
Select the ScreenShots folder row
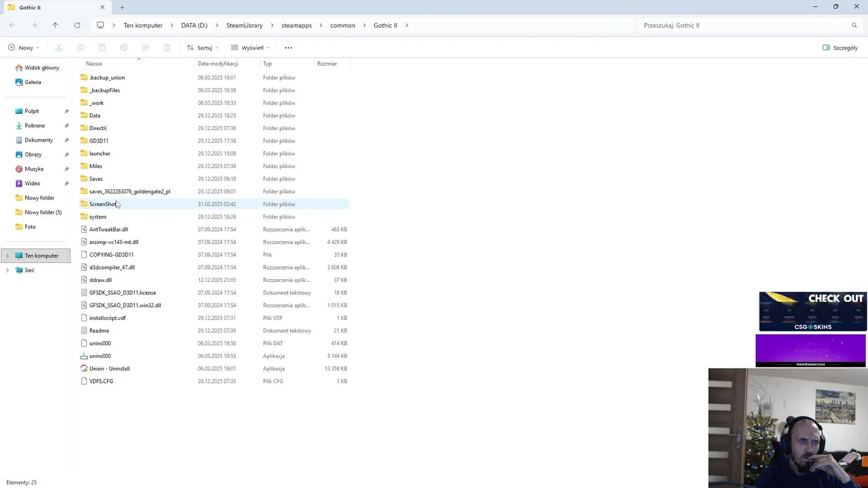214,204
